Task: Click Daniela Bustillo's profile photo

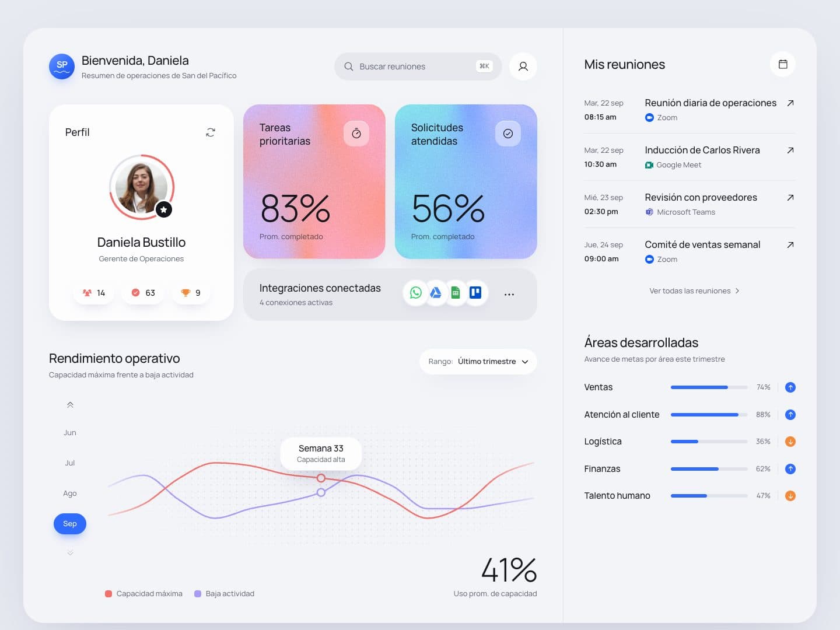Action: click(x=141, y=187)
